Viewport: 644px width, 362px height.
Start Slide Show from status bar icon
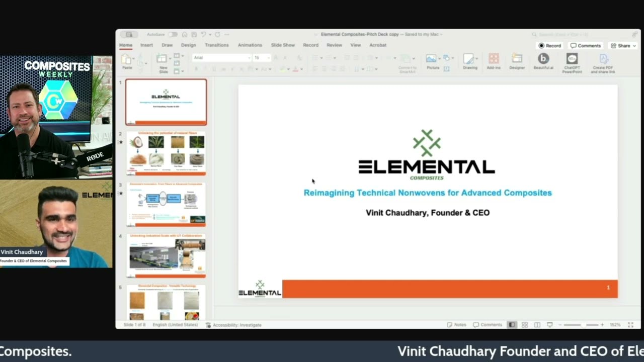[550, 325]
